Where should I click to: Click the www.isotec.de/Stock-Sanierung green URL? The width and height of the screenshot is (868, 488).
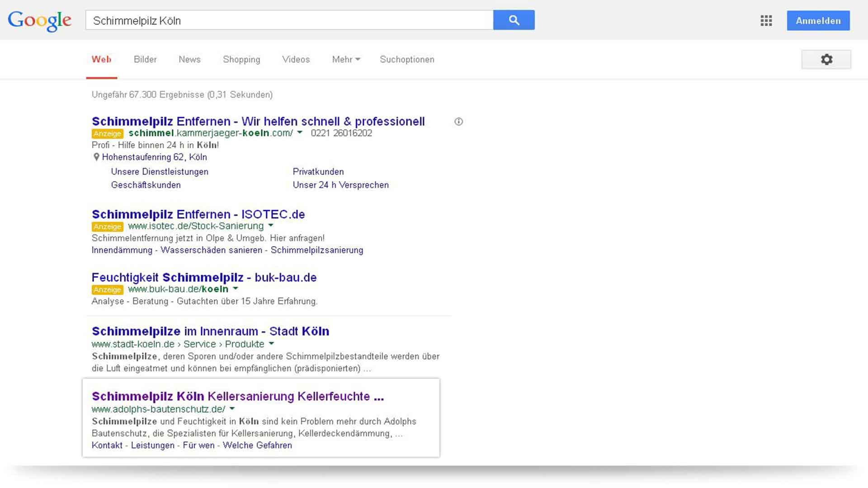(196, 226)
